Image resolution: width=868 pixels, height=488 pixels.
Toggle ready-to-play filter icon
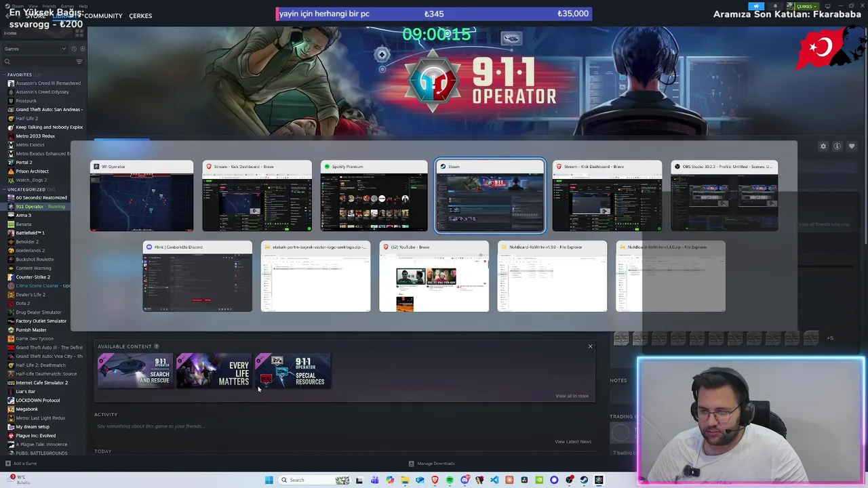tap(82, 49)
